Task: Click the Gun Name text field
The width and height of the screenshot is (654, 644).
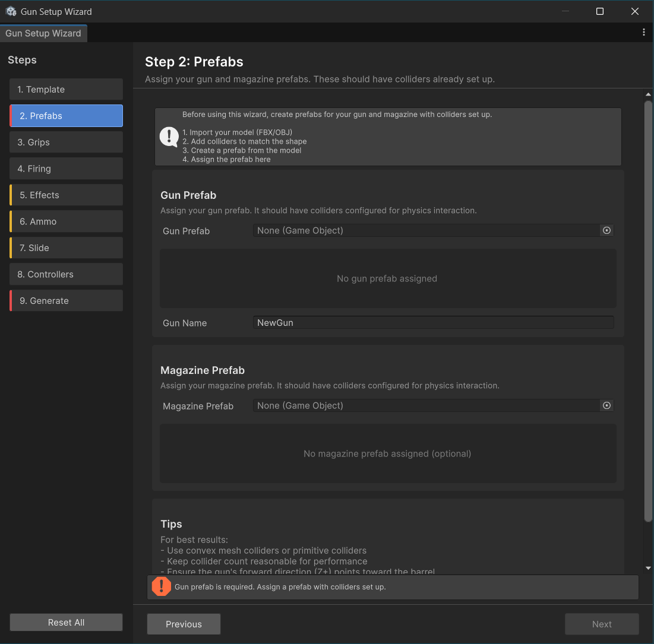Action: 432,323
